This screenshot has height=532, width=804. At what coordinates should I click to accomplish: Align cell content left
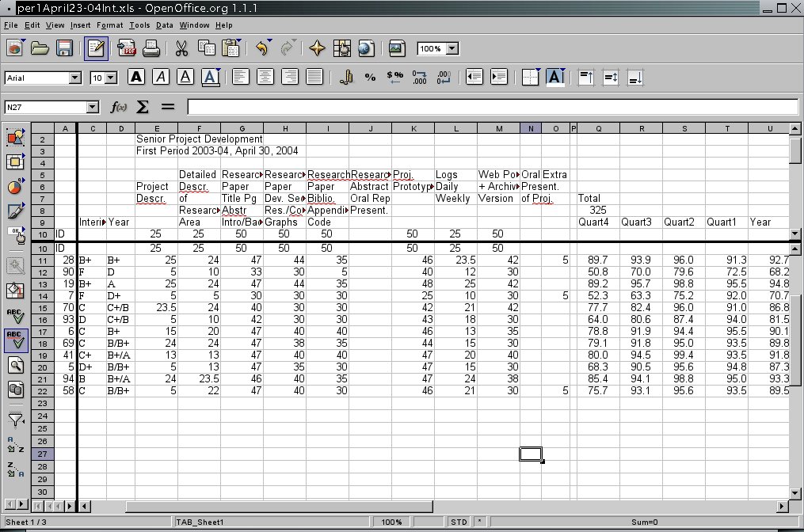(x=241, y=78)
